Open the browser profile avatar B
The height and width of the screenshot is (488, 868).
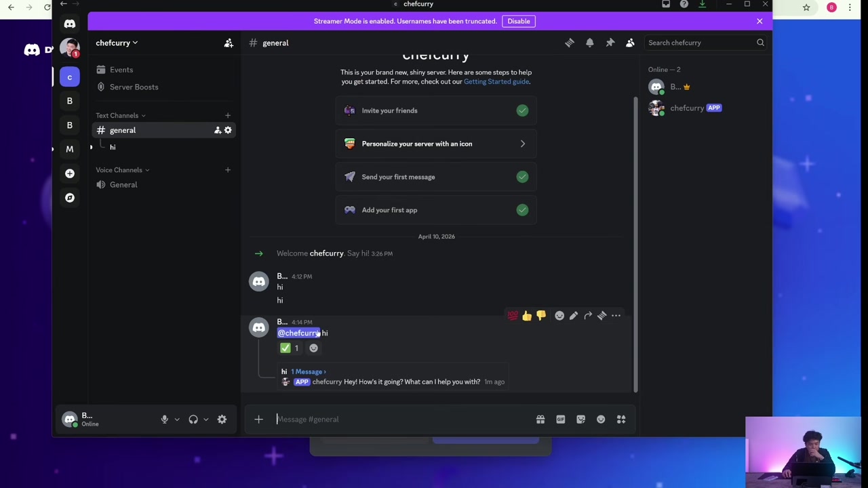831,7
